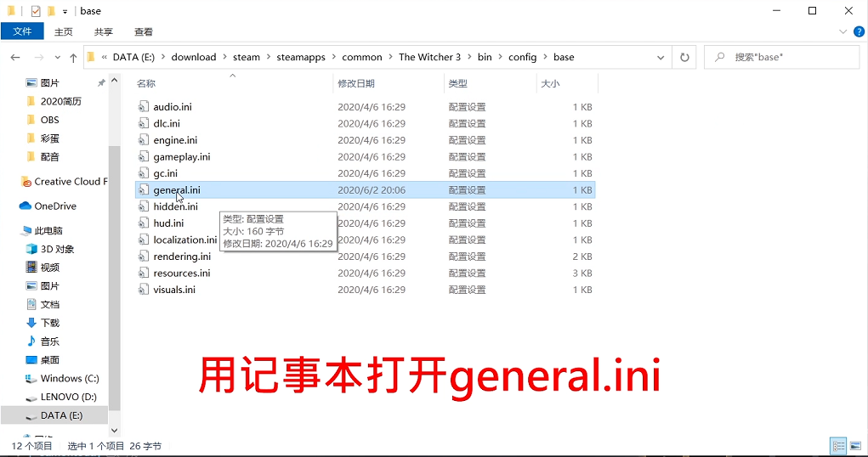Select the resources.ini file icon
This screenshot has width=868, height=457.
[144, 273]
